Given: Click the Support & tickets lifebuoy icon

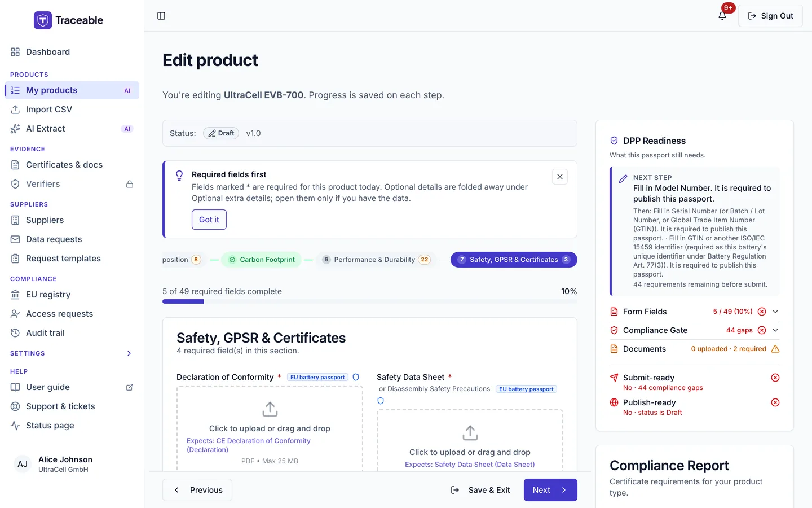Looking at the screenshot, I should click(x=15, y=406).
